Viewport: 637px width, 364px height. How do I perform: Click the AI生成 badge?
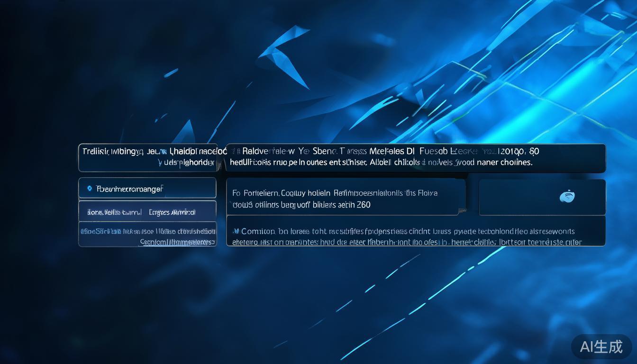(x=601, y=346)
